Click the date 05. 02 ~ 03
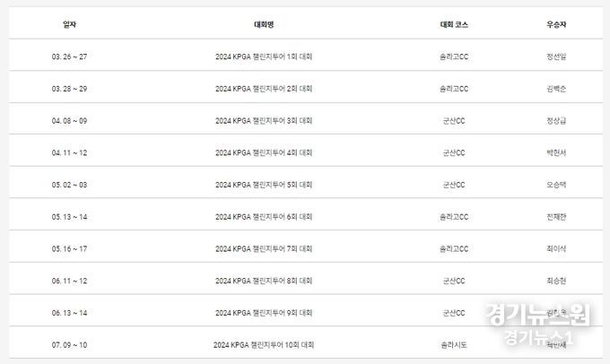610x364 pixels. pos(69,185)
